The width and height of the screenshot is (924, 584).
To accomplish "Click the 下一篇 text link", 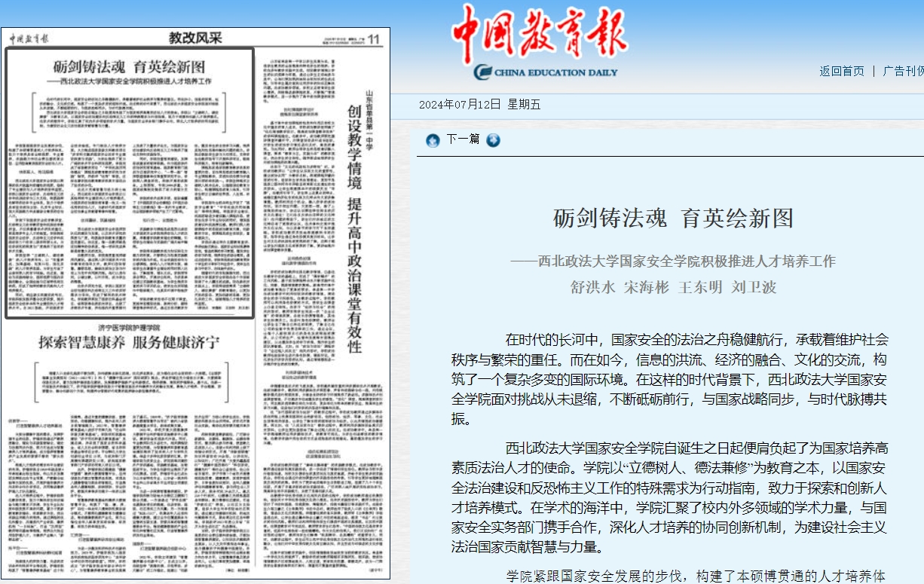I will 463,139.
